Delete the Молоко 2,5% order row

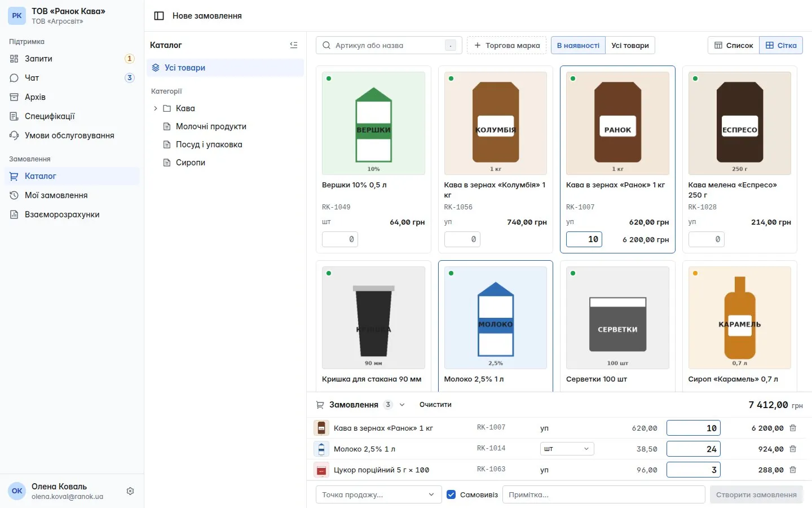point(793,449)
